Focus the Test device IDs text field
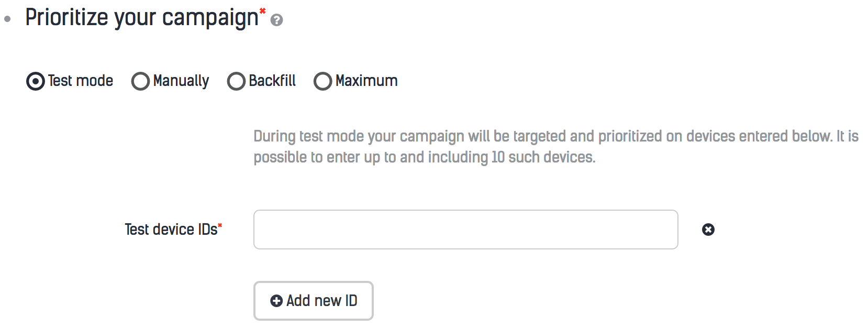This screenshot has width=868, height=327. coord(465,230)
